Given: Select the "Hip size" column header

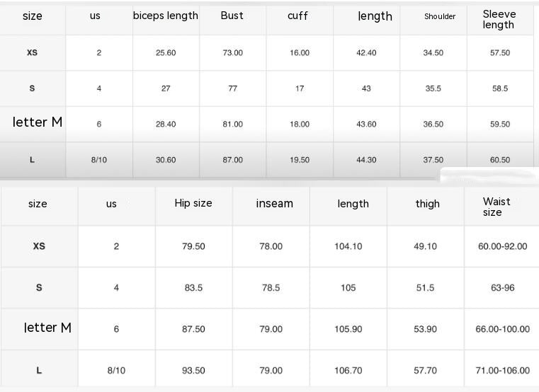Looking at the screenshot, I should coord(193,203).
